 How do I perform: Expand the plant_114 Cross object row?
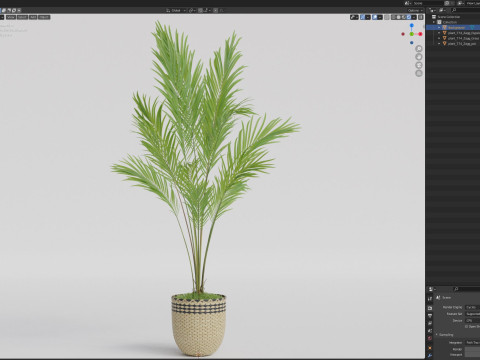click(439, 38)
